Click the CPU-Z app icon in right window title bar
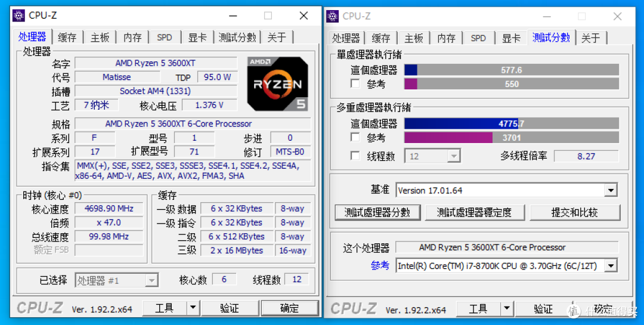Viewport: 644px width, 325px height. coord(332,17)
